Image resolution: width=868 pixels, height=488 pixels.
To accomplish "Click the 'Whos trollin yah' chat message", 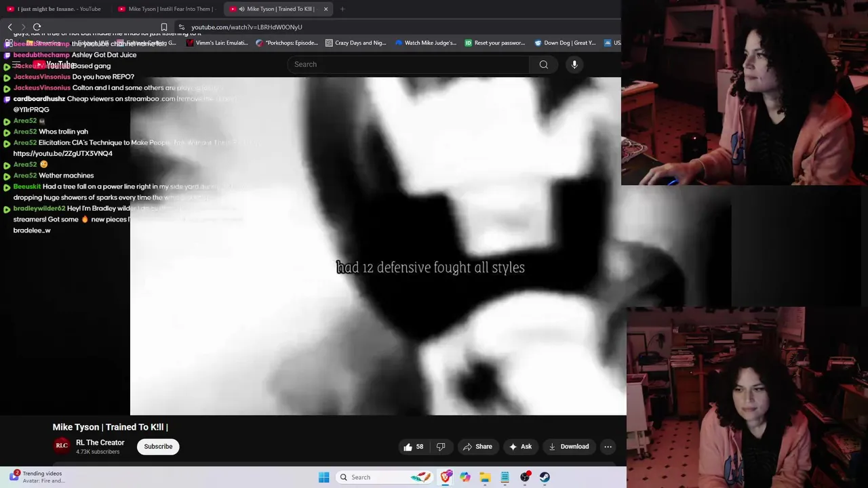I will click(x=64, y=131).
